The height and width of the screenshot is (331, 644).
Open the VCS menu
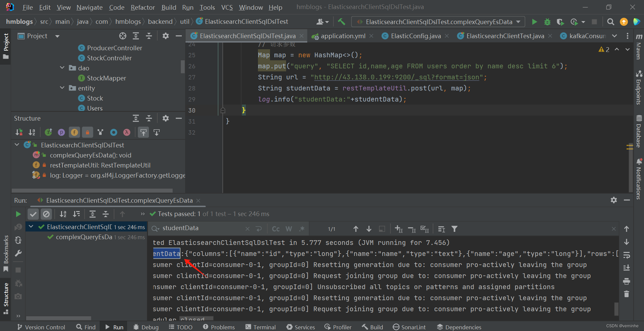pos(227,7)
